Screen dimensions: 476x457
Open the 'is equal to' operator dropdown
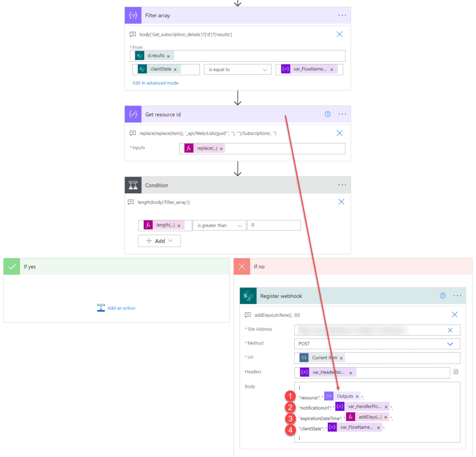coord(238,70)
